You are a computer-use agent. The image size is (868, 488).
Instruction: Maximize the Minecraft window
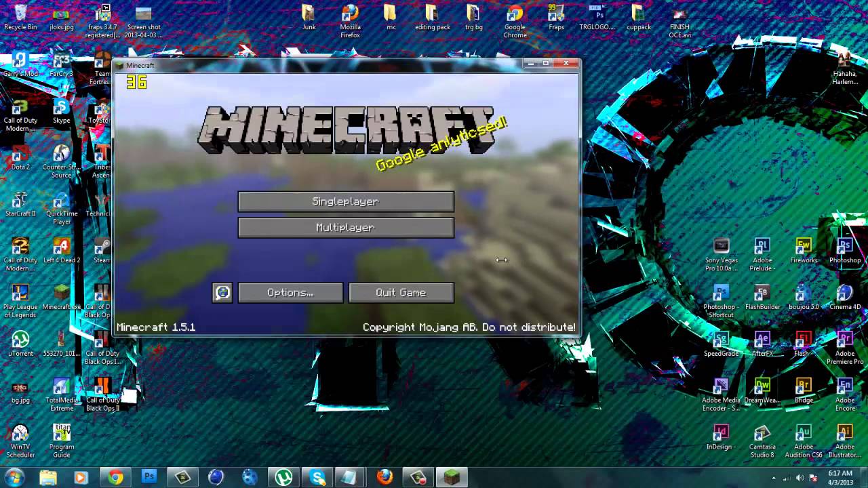point(547,64)
